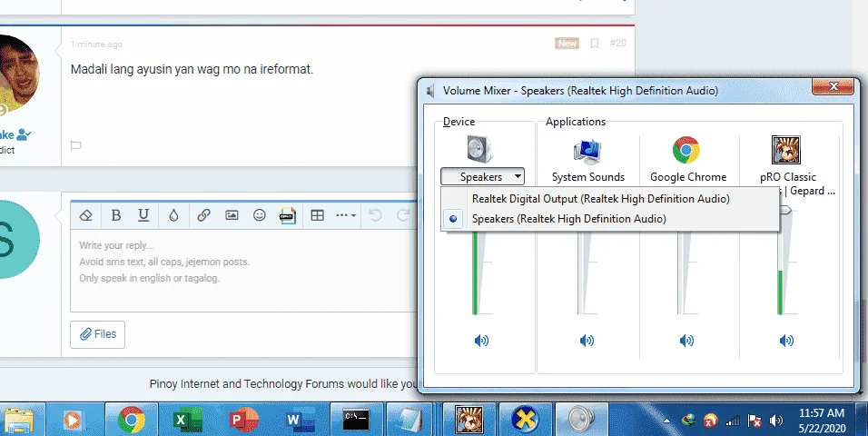Open File Explorer from the taskbar
The image size is (868, 436).
[18, 420]
